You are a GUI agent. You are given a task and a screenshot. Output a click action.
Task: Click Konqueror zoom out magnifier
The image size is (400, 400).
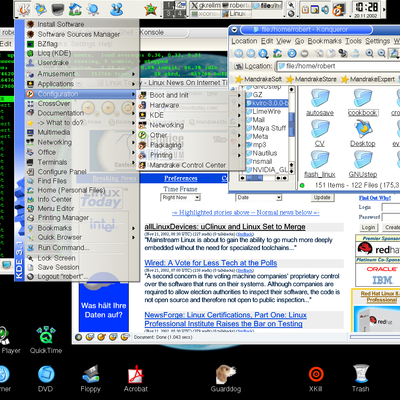coord(381,53)
